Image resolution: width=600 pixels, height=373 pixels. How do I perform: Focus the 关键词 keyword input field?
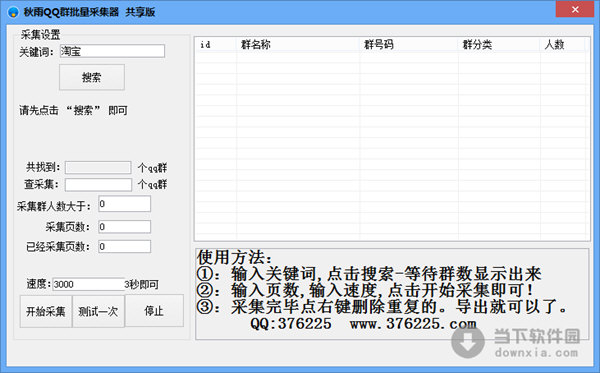pyautogui.click(x=112, y=51)
